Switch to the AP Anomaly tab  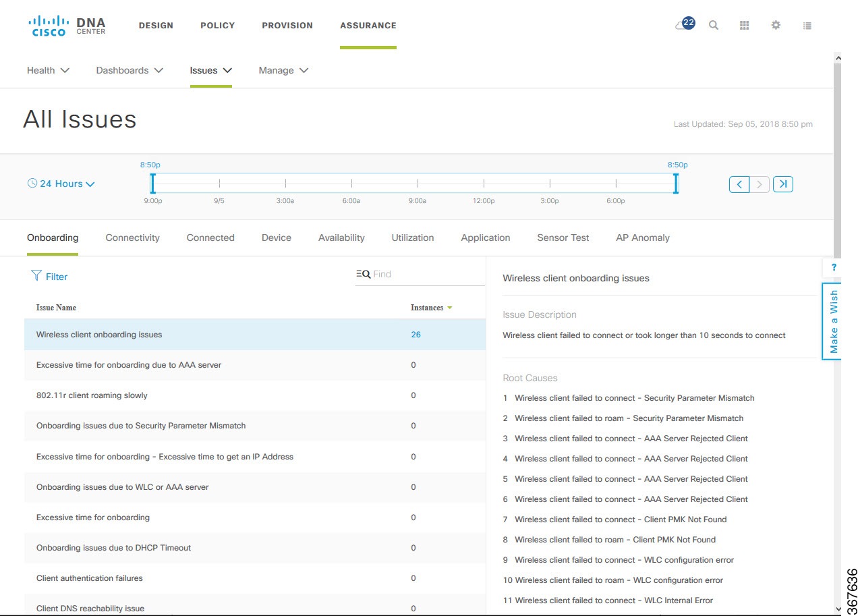[x=642, y=237]
